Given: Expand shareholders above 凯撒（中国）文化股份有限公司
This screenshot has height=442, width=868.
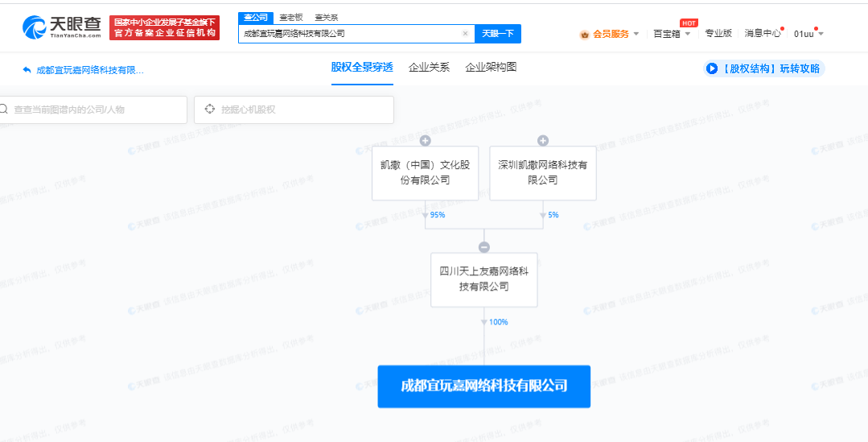Looking at the screenshot, I should [425, 141].
